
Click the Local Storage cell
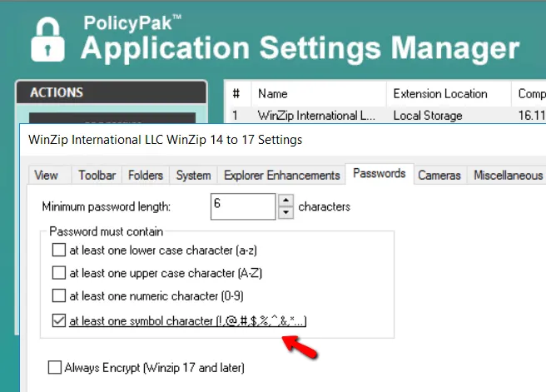coord(428,115)
